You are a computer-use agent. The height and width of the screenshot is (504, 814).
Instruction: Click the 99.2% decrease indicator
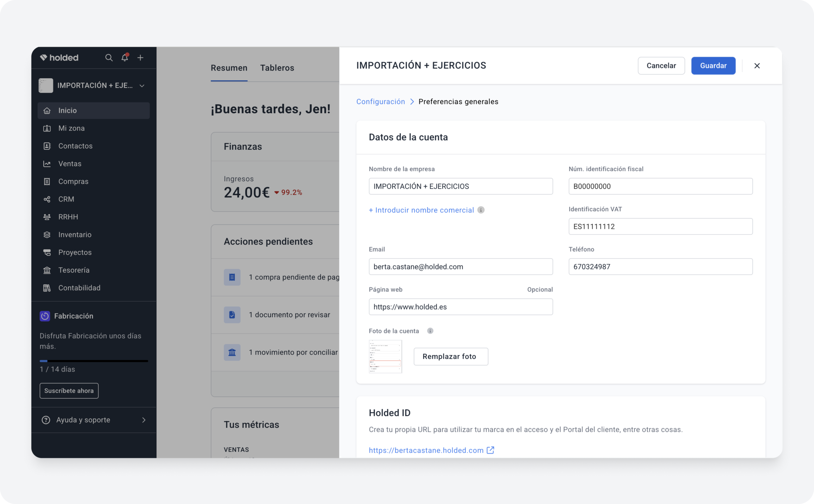288,192
